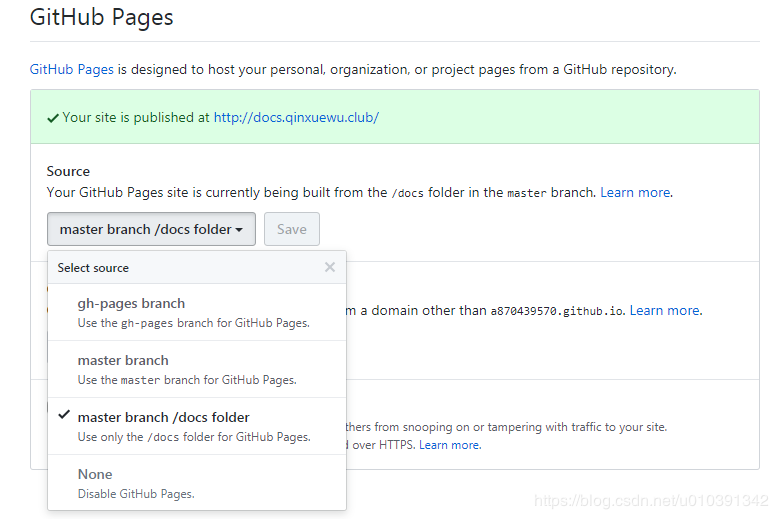Image resolution: width=778 pixels, height=519 pixels.
Task: Click the a870439570.github.io domain text
Action: [557, 311]
